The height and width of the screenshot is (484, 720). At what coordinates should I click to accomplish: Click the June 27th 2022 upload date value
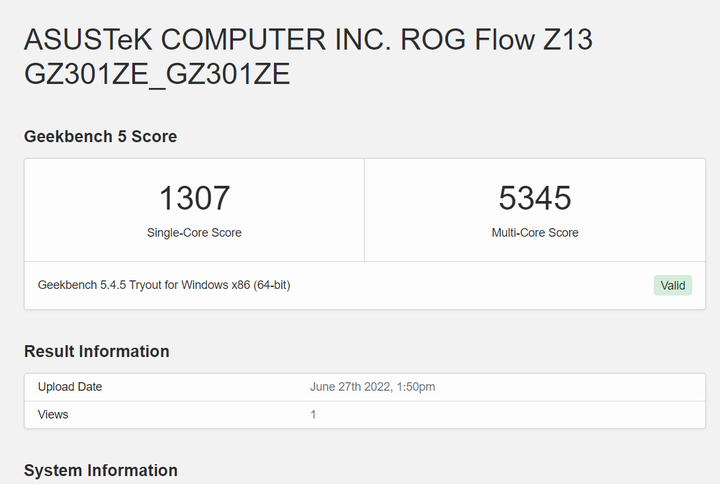pyautogui.click(x=352, y=387)
